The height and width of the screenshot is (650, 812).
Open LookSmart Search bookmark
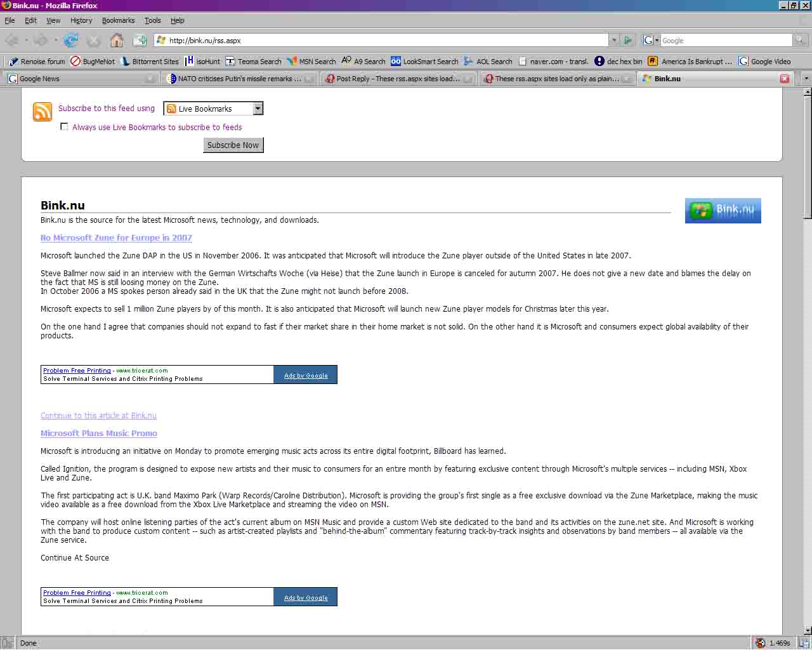point(424,62)
